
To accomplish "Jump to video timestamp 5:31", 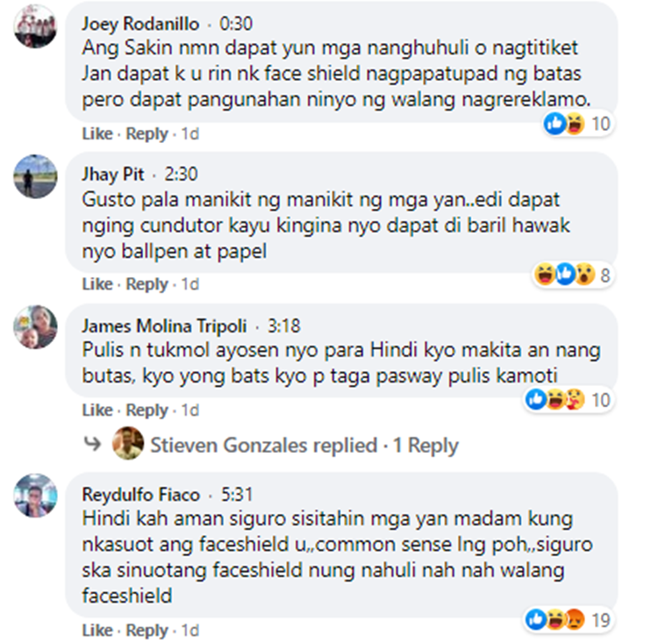I will click(237, 495).
